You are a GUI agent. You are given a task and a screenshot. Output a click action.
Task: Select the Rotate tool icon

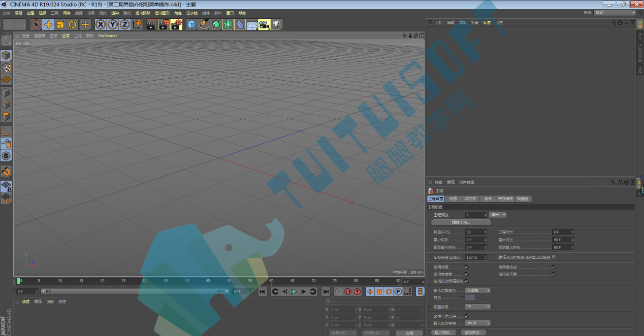[x=73, y=24]
